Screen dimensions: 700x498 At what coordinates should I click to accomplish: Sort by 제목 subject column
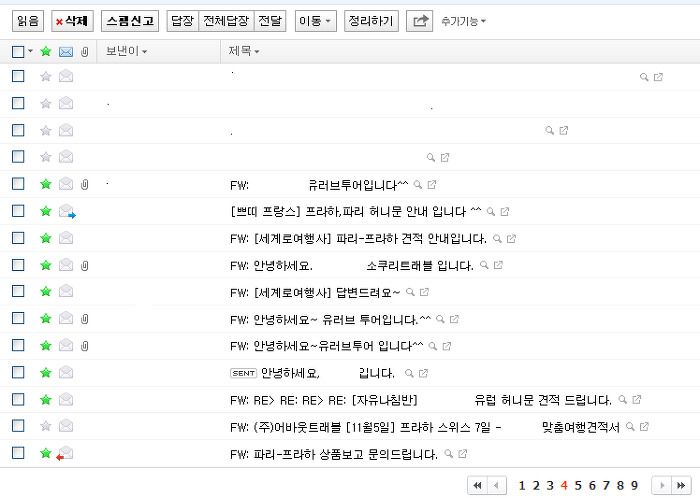click(244, 51)
